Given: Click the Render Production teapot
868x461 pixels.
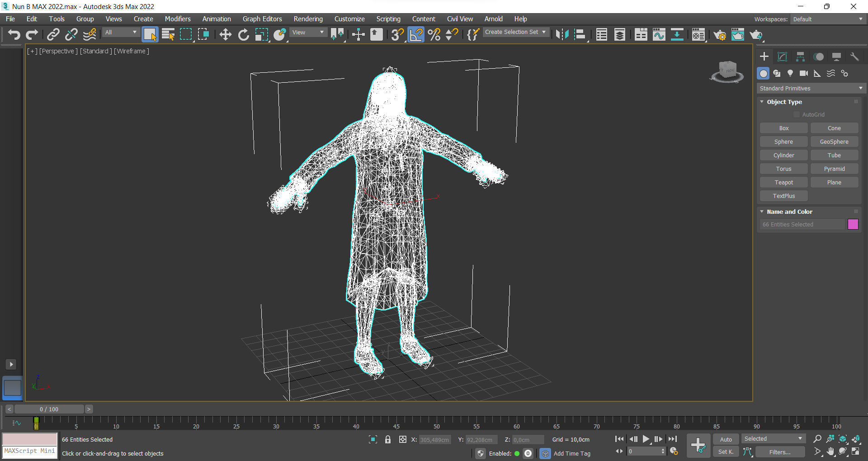Looking at the screenshot, I should tap(756, 35).
